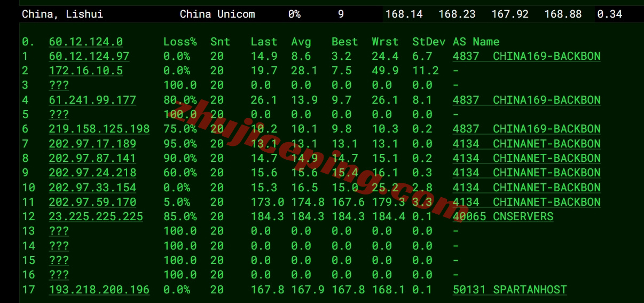Click the China Unicom provider label
The image size is (644, 303).
[217, 14]
